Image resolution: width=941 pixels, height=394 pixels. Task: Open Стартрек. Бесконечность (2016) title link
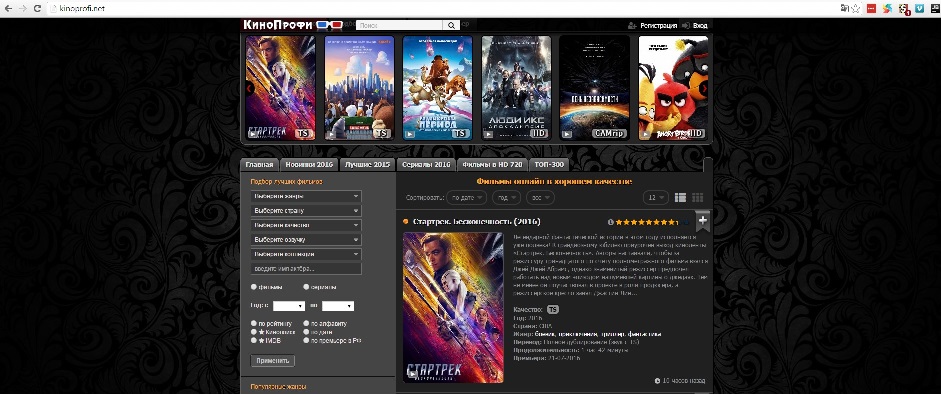point(477,221)
